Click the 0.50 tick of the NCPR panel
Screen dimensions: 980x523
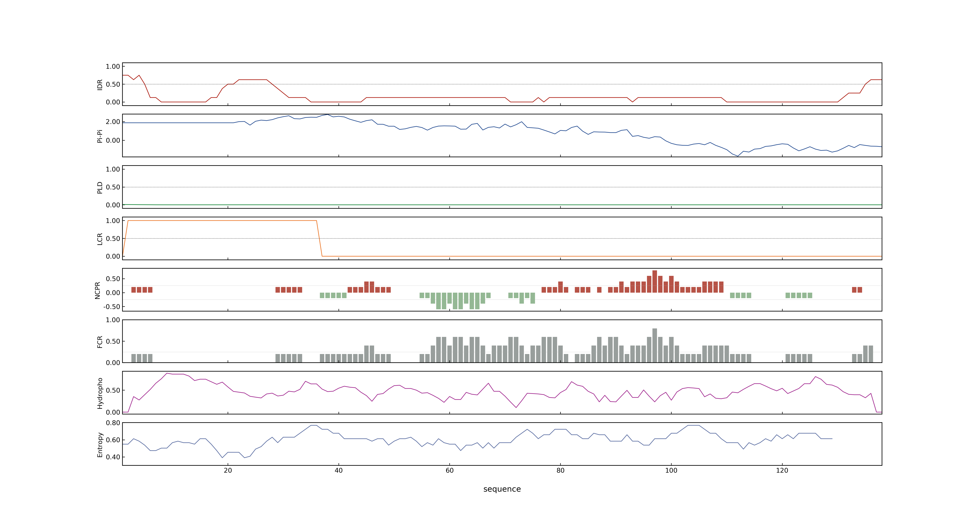tap(113, 279)
